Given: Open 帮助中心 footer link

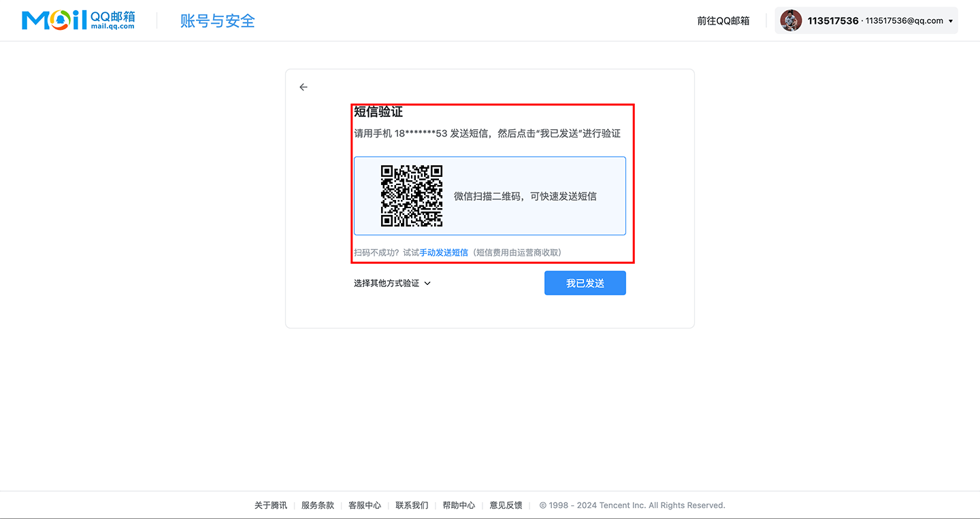Looking at the screenshot, I should (459, 505).
